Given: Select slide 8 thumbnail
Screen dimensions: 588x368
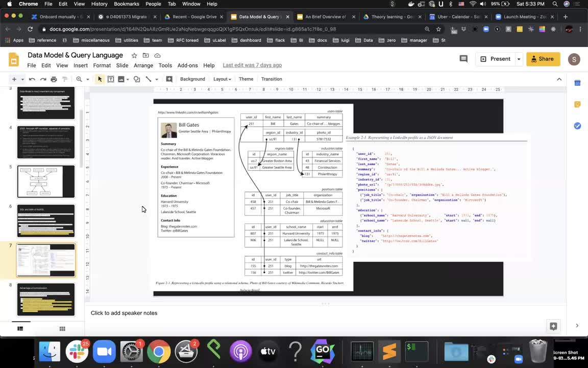Looking at the screenshot, I should coord(46,300).
